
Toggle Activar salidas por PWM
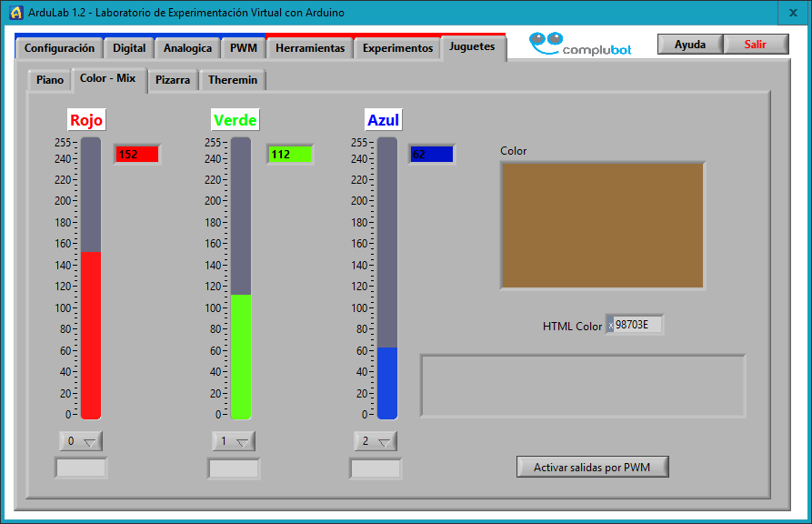click(x=594, y=468)
